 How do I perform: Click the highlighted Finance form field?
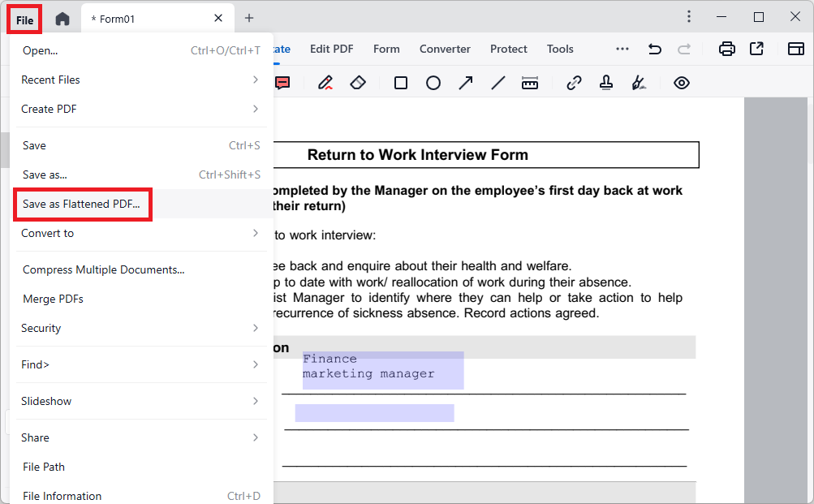(382, 370)
